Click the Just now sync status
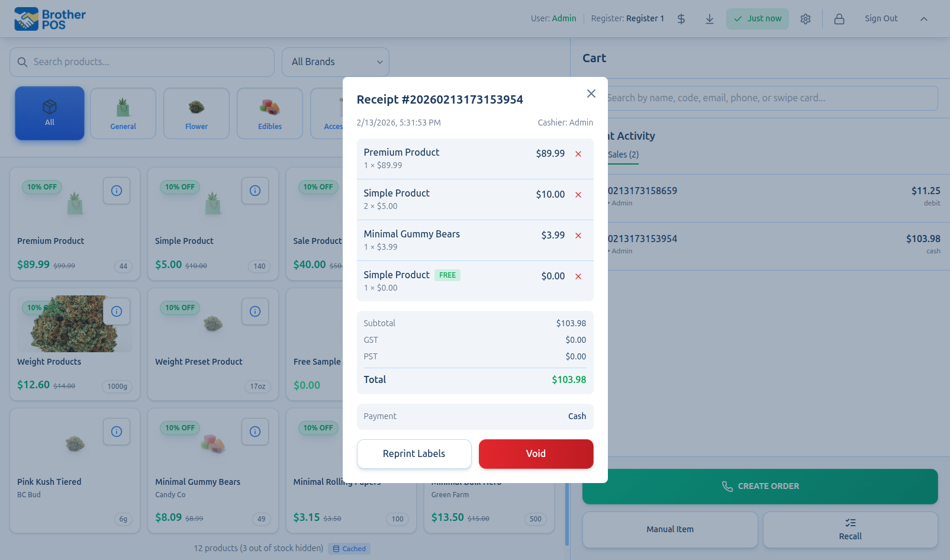This screenshot has height=560, width=950. tap(757, 19)
